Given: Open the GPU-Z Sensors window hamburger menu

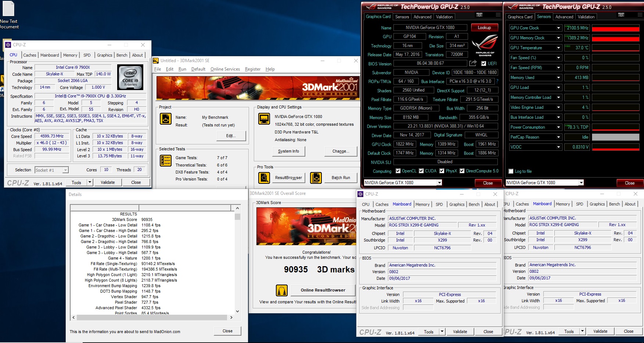Looking at the screenshot, I should pyautogui.click(x=640, y=15).
